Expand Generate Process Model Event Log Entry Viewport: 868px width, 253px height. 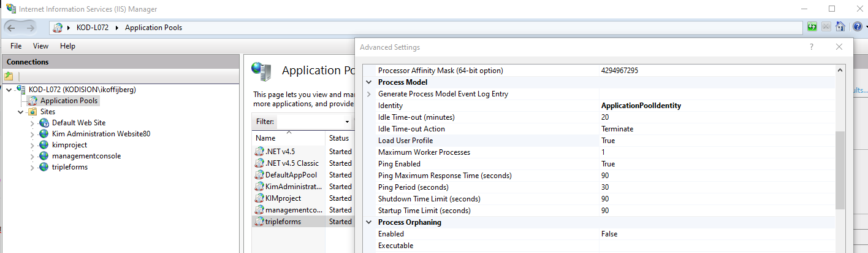(369, 94)
